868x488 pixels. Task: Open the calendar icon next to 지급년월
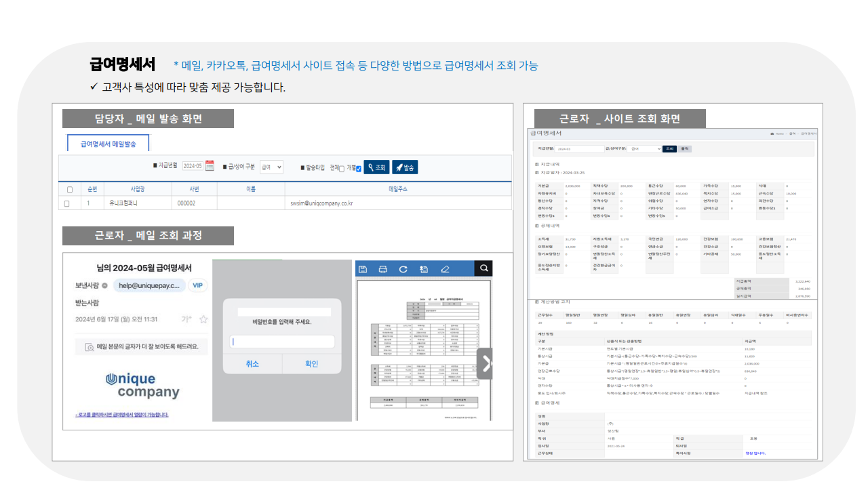pyautogui.click(x=210, y=167)
